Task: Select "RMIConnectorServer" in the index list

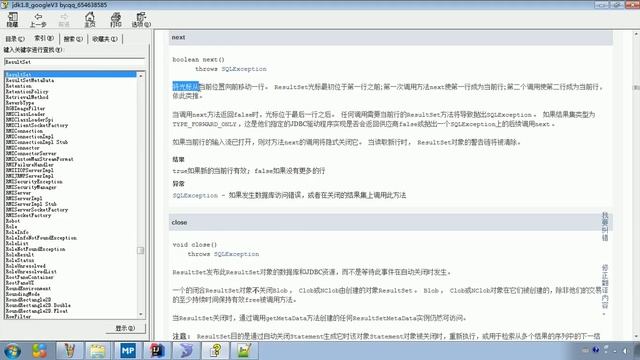Action: [31, 153]
